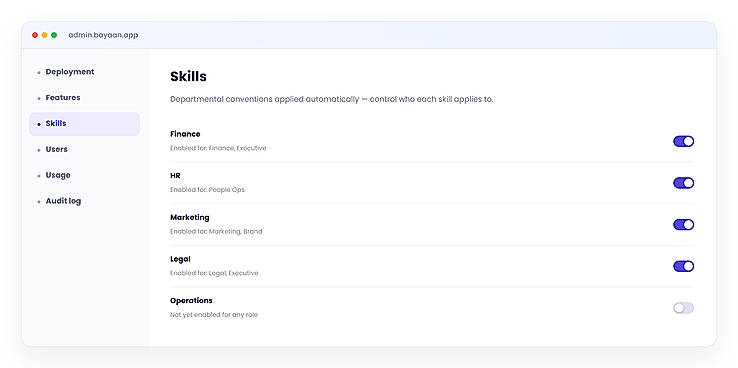Click the red close window dot
The height and width of the screenshot is (368, 738).
tap(35, 35)
